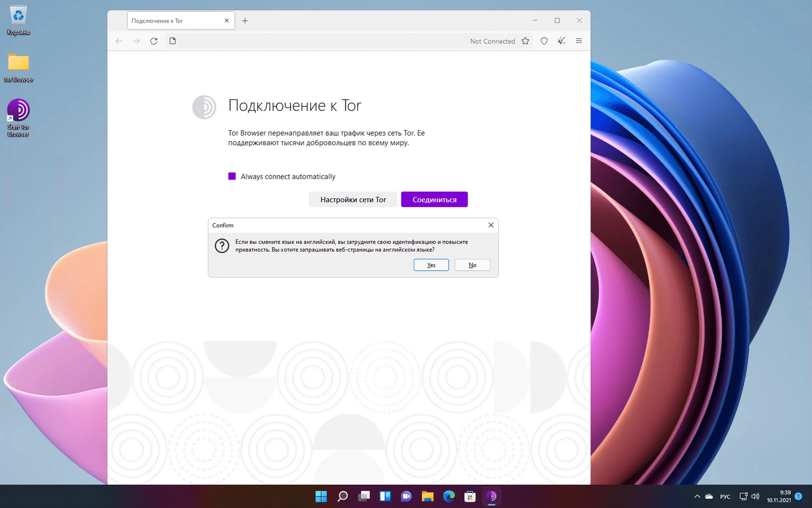Screen dimensions: 812x508
Task: Open the volume speaker tray icon
Action: (755, 496)
